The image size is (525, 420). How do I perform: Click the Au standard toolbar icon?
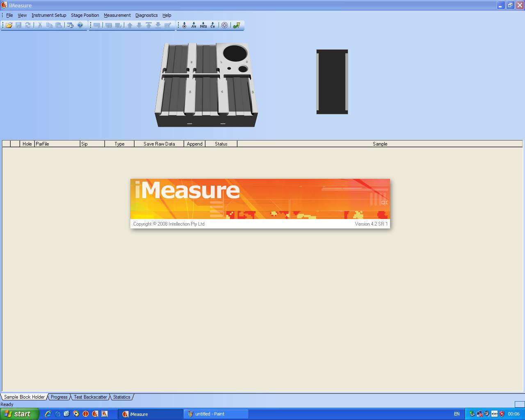point(194,25)
